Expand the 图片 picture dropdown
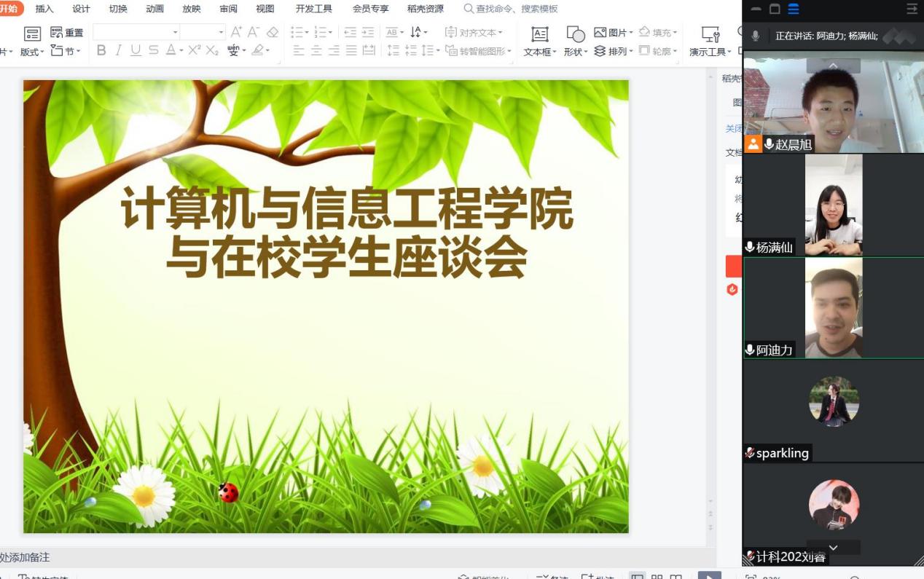Screen dimensions: 924x579 (x=631, y=33)
